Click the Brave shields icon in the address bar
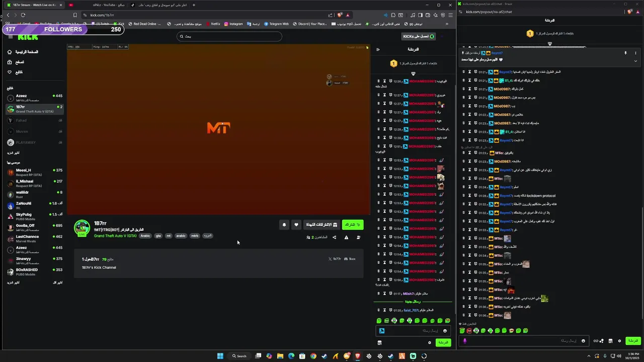Screen dimensions: 644x362 click(x=340, y=15)
